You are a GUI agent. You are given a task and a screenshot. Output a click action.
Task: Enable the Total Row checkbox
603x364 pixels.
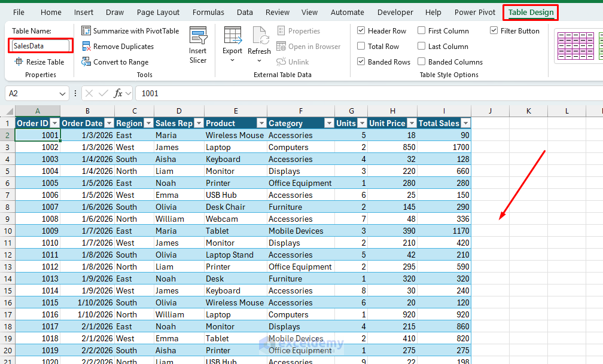click(x=361, y=46)
